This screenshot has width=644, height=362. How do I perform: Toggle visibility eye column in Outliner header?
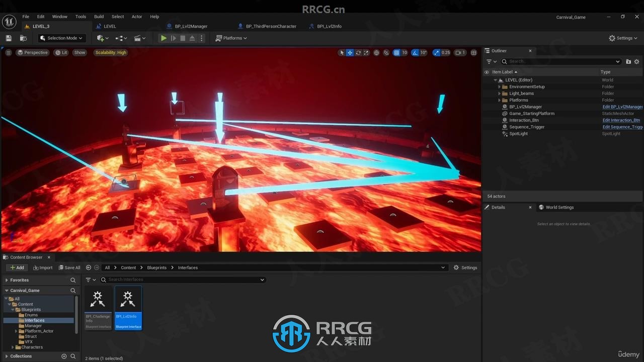[x=487, y=72]
